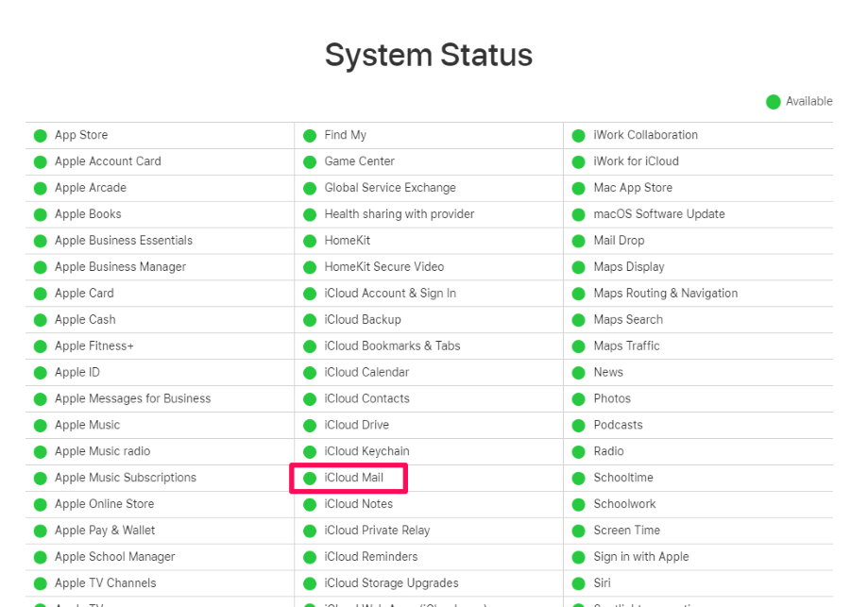The height and width of the screenshot is (607, 868).
Task: Click the status dot next to Podcasts
Action: pyautogui.click(x=578, y=426)
